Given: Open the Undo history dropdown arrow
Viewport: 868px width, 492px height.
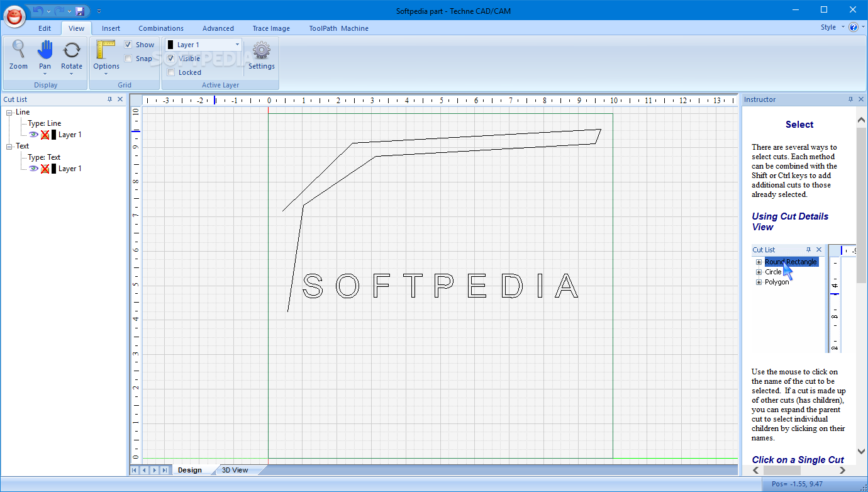Looking at the screenshot, I should [48, 11].
